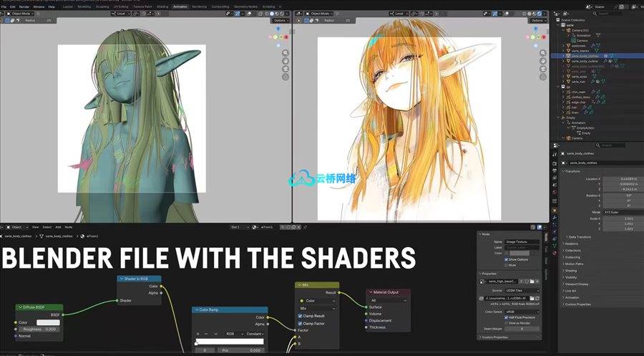Toggle Clamp Result checkbox on Mix node

(301, 316)
